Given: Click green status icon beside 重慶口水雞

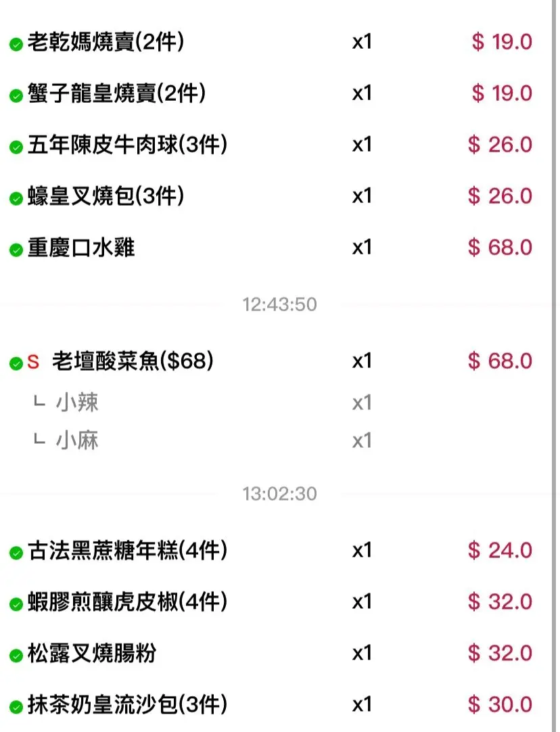Looking at the screenshot, I should pyautogui.click(x=16, y=250).
